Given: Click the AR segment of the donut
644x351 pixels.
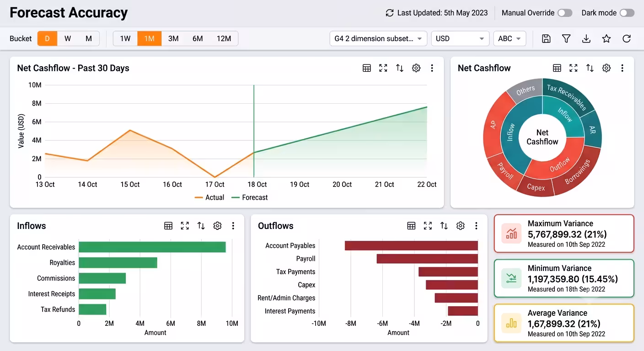Looking at the screenshot, I should (x=592, y=130).
